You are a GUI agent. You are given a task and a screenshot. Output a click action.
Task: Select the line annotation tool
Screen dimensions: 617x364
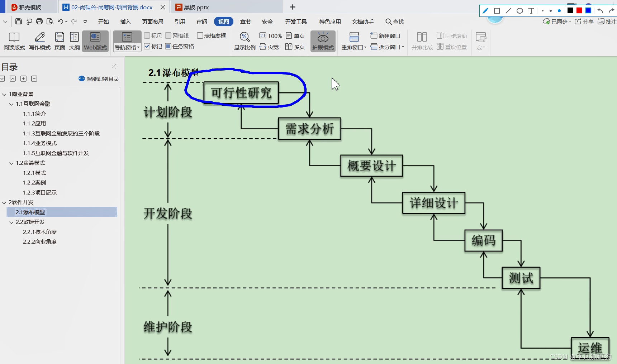click(508, 11)
